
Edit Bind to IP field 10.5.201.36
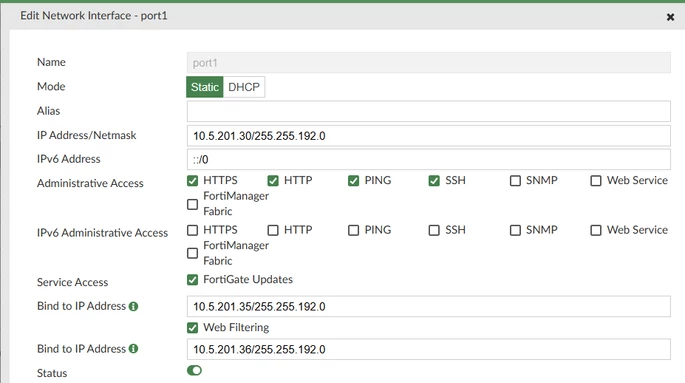coord(429,349)
